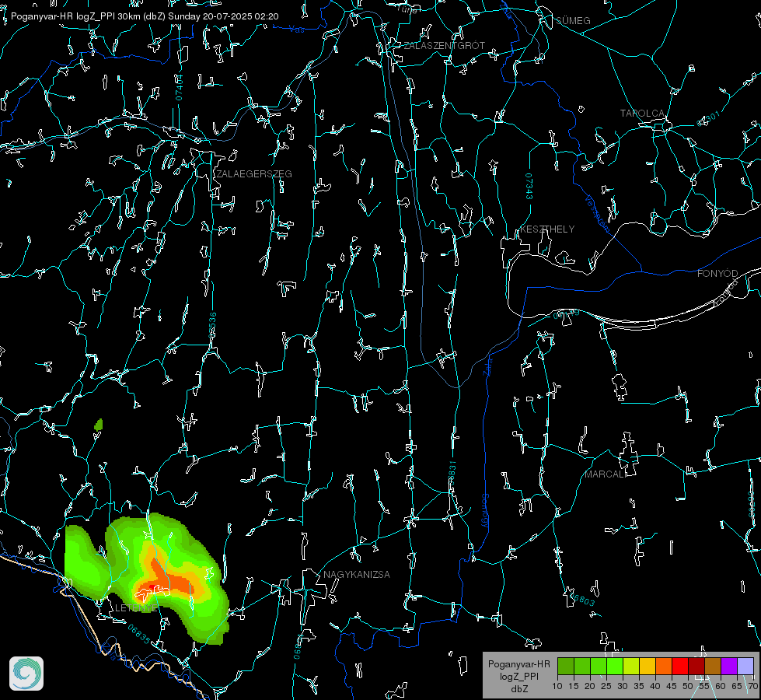
Task: Click the 60-65 dBZ purple legend swatch
Action: [x=729, y=666]
